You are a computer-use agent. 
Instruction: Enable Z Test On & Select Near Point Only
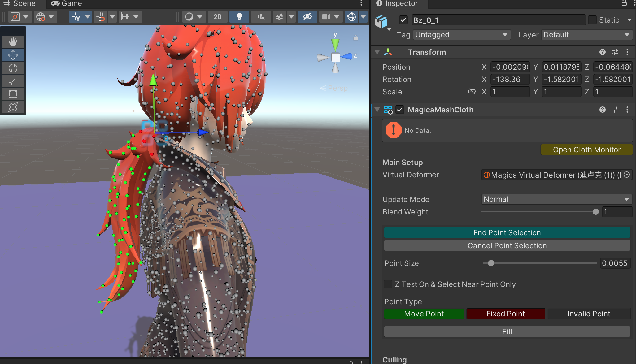(388, 284)
